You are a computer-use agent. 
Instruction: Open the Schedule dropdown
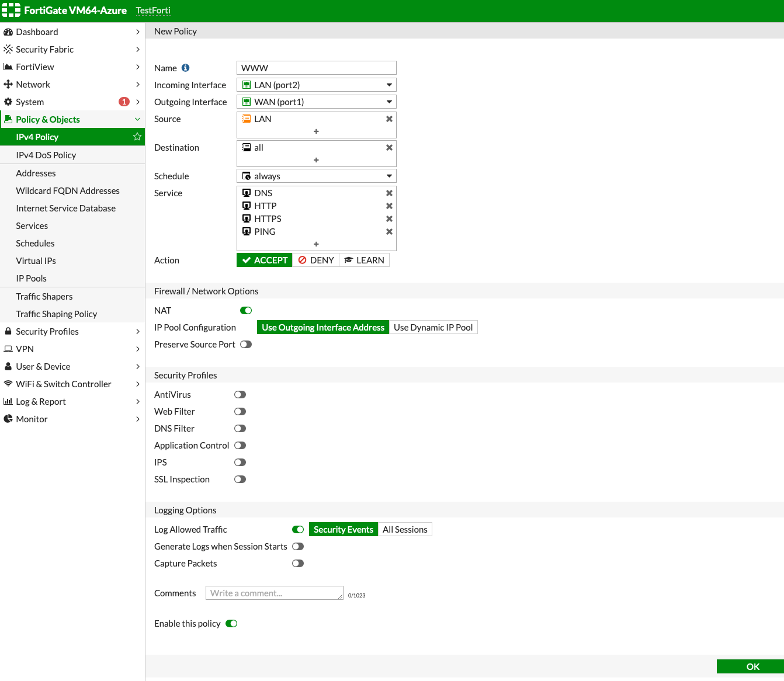click(x=388, y=175)
